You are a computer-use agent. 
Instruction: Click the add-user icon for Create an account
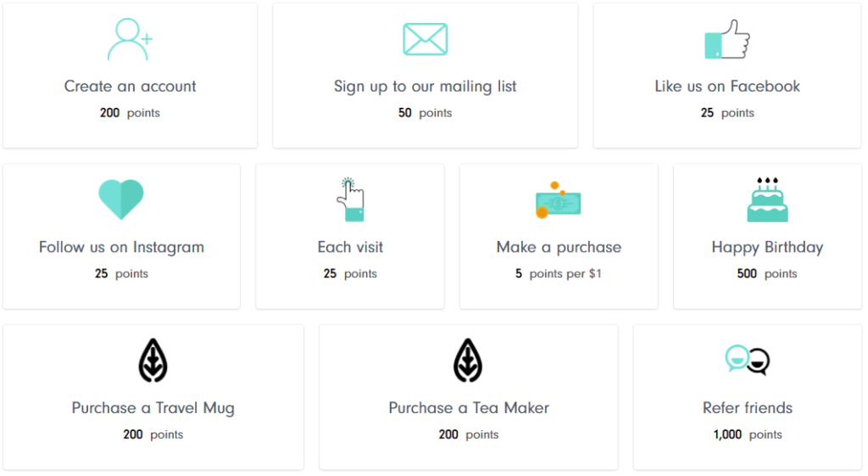coord(130,39)
